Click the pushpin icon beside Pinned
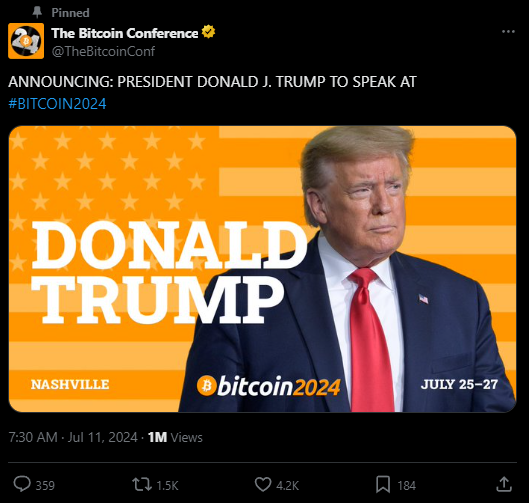The width and height of the screenshot is (529, 503). (37, 12)
